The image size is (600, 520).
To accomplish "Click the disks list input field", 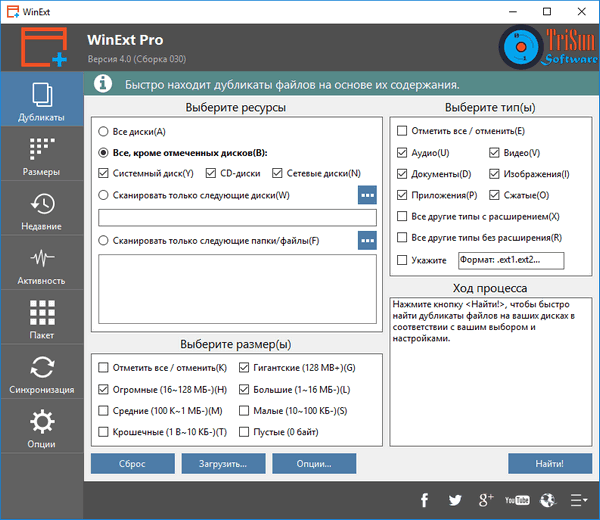I will (x=237, y=218).
